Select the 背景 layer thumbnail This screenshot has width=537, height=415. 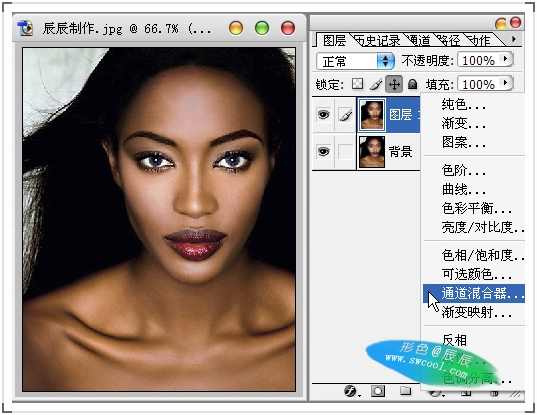pos(372,151)
